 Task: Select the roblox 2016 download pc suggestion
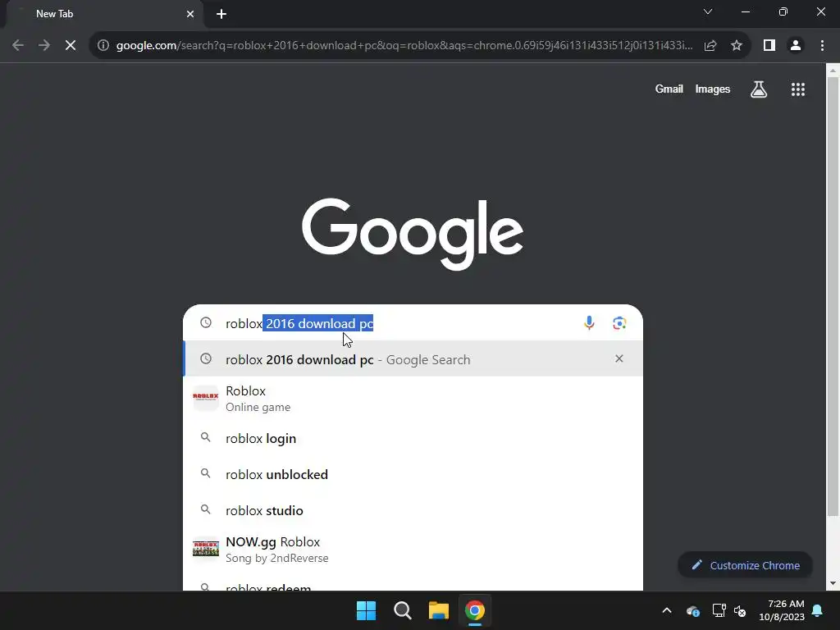tap(413, 359)
